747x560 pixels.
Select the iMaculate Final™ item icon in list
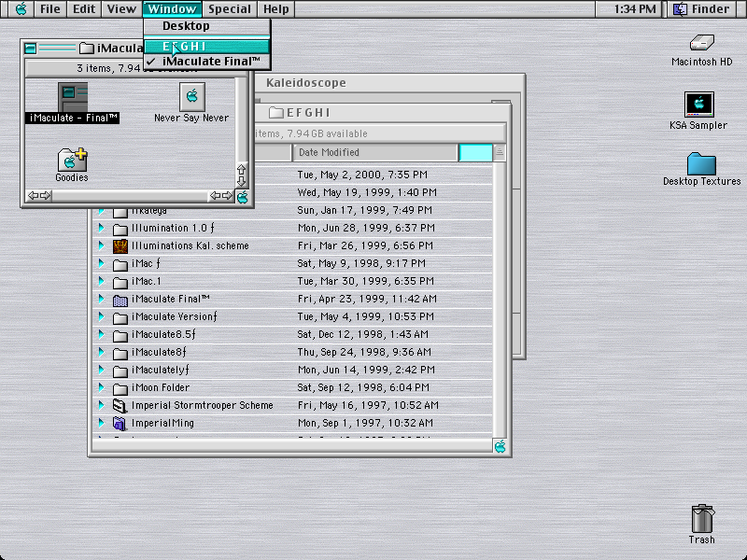coord(120,300)
